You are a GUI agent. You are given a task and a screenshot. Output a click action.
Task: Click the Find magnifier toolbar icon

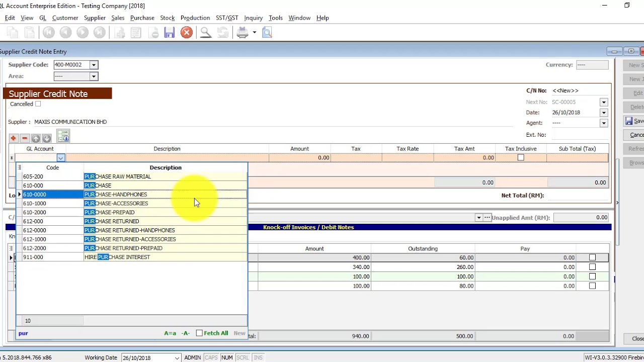205,33
